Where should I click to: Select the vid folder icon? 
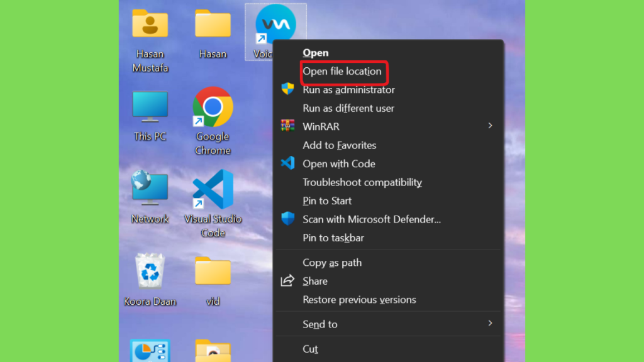coord(213,271)
